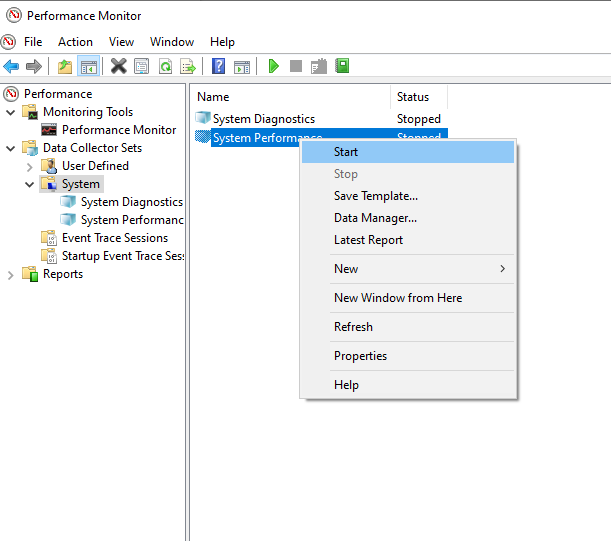Viewport: 611px width, 541px height.
Task: Click the Startup Event Trace Sessions icon
Action: tap(49, 256)
